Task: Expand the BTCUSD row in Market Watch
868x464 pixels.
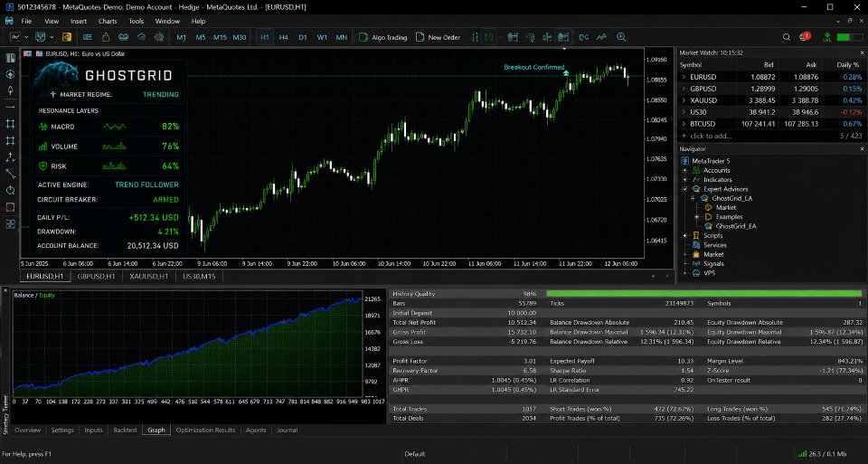Action: tap(684, 124)
